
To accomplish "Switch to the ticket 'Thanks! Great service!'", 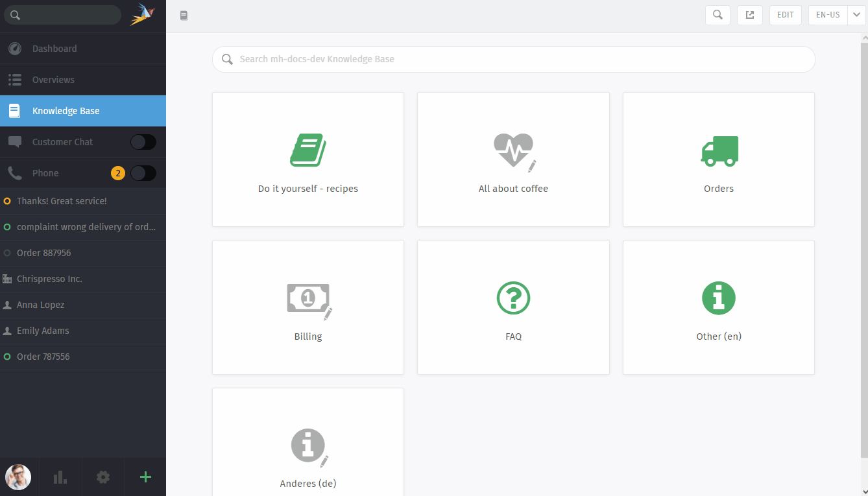I will (62, 201).
